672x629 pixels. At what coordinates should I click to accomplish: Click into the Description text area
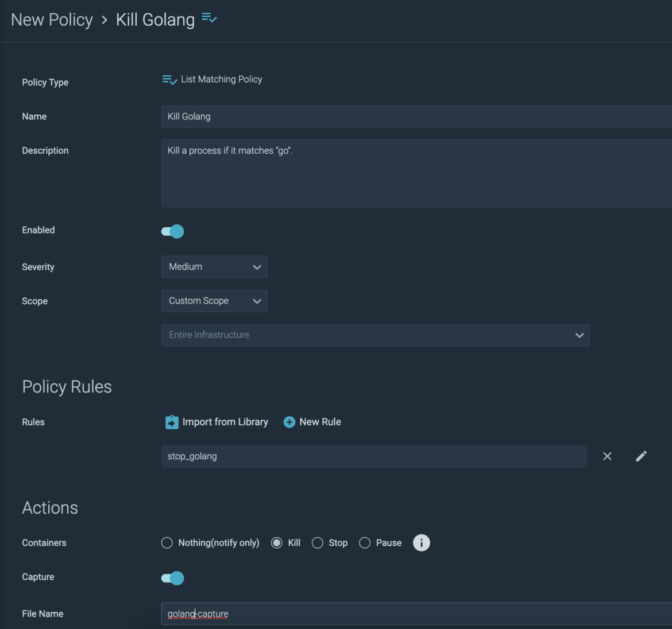[x=416, y=173]
